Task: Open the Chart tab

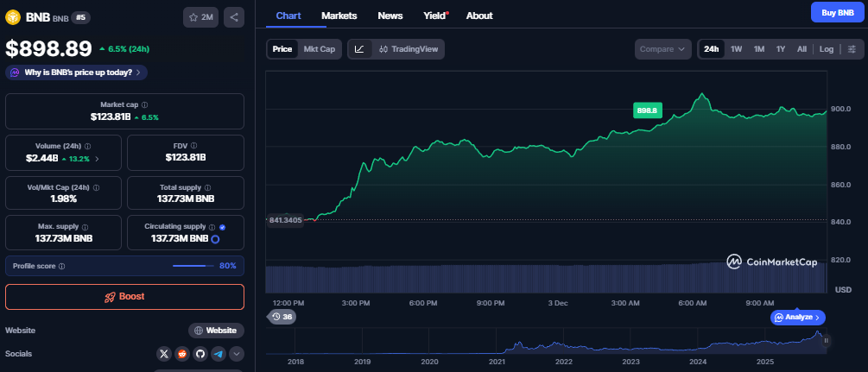Action: coord(288,16)
